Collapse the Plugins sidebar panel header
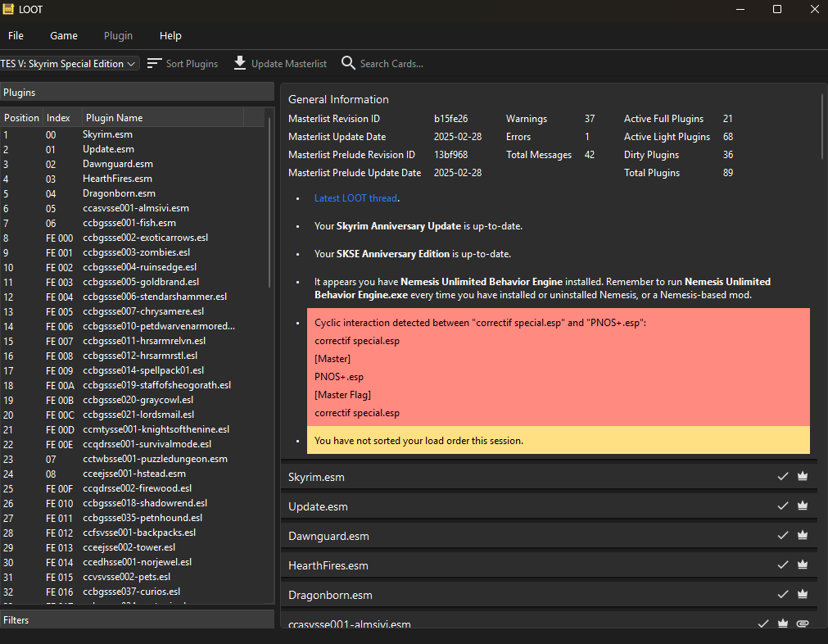Image resolution: width=828 pixels, height=644 pixels. click(x=136, y=93)
